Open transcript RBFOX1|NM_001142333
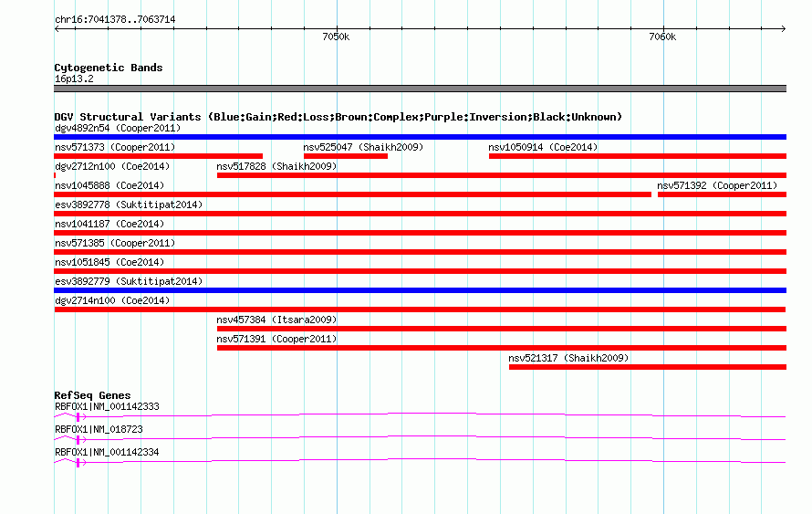The image size is (812, 514). [107, 407]
